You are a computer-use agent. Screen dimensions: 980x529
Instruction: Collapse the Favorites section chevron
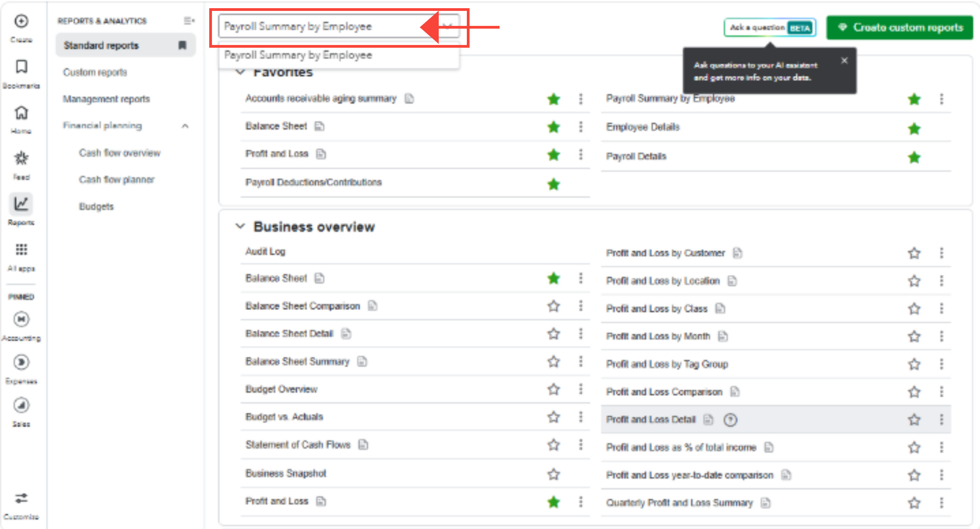[x=240, y=72]
